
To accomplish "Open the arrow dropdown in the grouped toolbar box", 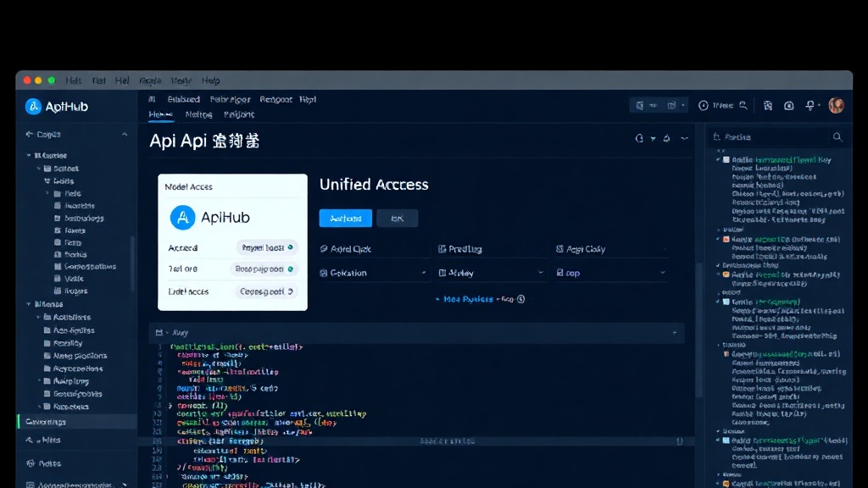I will [683, 105].
